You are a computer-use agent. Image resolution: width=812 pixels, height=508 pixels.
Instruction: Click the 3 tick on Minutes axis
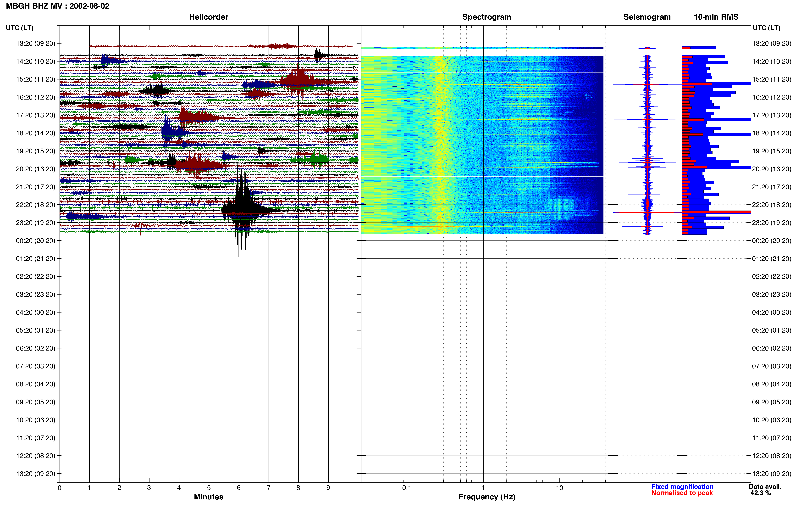(x=149, y=488)
